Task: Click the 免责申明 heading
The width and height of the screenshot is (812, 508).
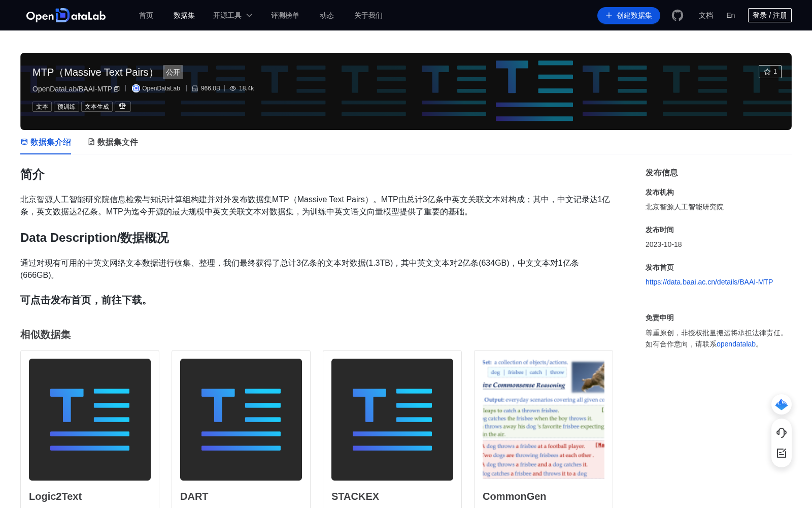Action: 660,317
